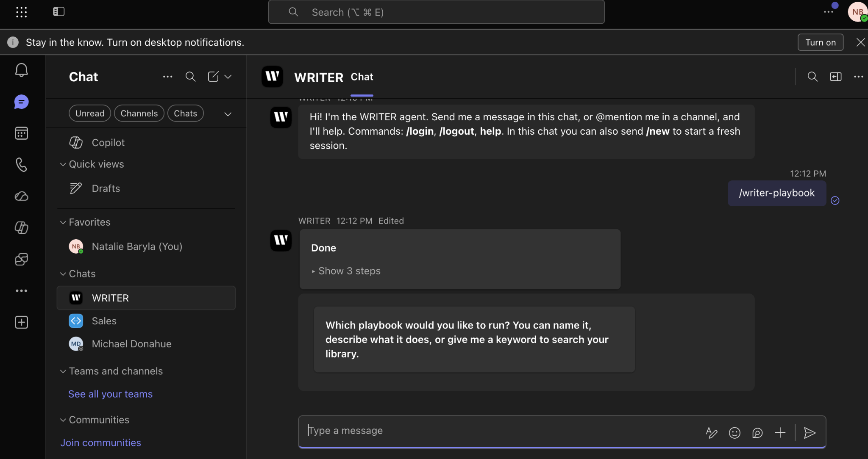868x459 pixels.
Task: Collapse the Favorites section
Action: (63, 222)
